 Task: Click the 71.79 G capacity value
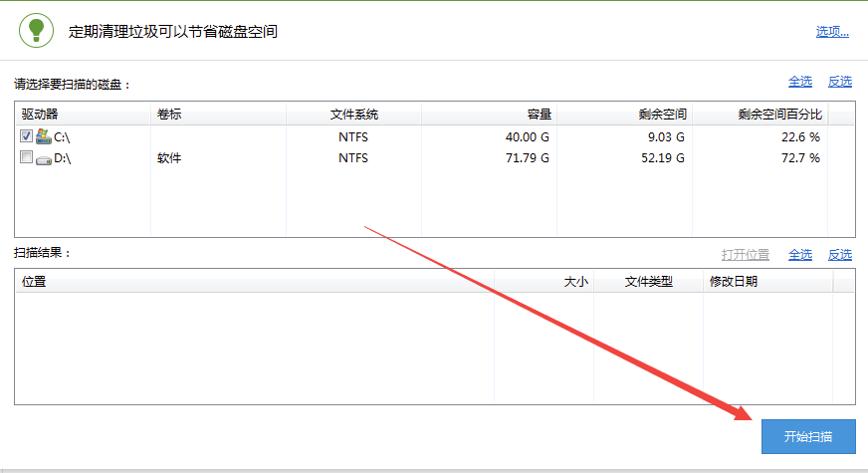click(x=527, y=158)
